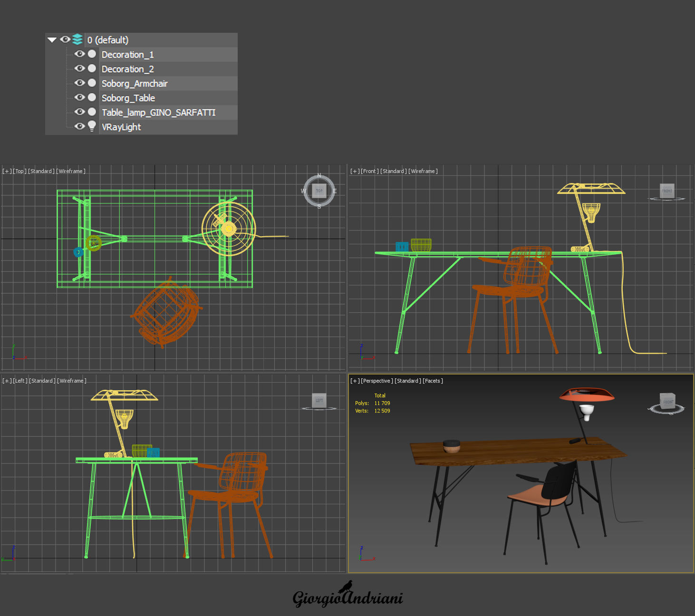
Task: Open [+] menu of Left viewport
Action: (7, 381)
